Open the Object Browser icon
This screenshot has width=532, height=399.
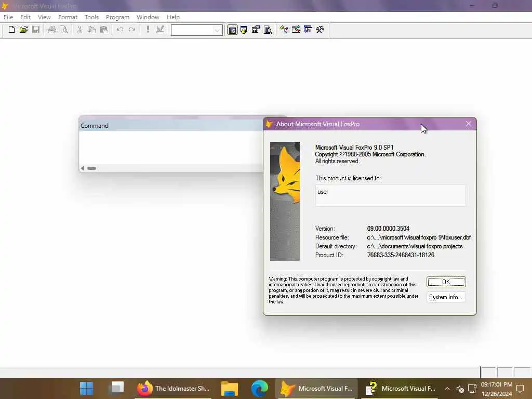click(x=296, y=30)
